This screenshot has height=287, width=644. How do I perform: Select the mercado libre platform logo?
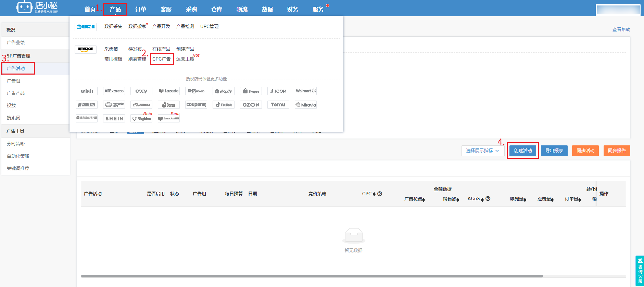click(x=114, y=105)
